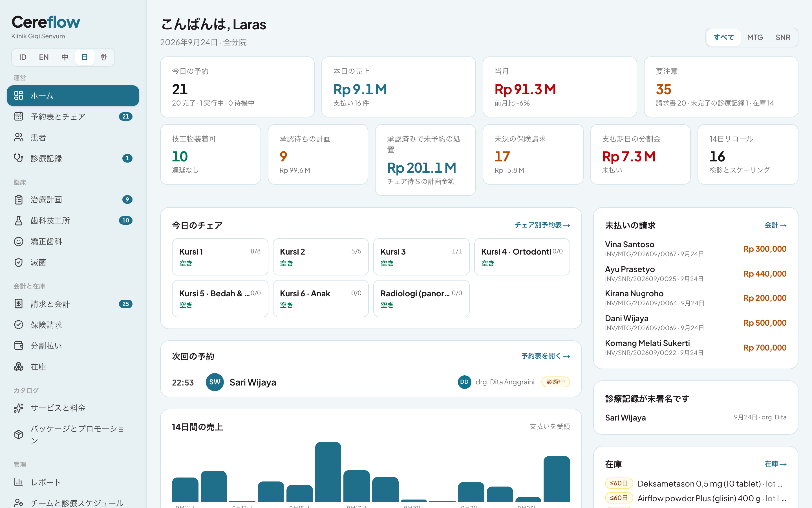Click the wallet icon for 分割払い
The width and height of the screenshot is (812, 508).
[x=18, y=346]
